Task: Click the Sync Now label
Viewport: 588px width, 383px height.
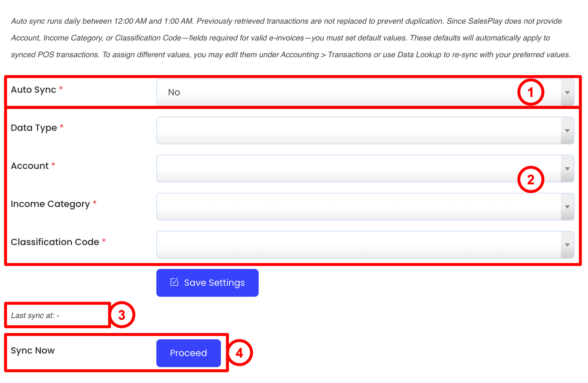Action: [33, 350]
